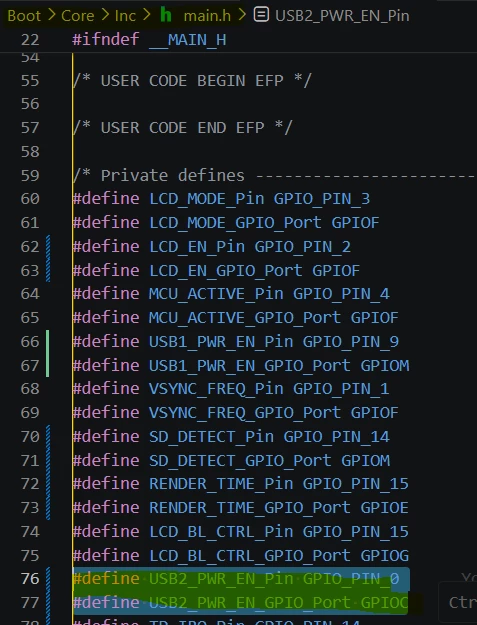Click the blue modified gutter marker at line 62

click(x=48, y=259)
